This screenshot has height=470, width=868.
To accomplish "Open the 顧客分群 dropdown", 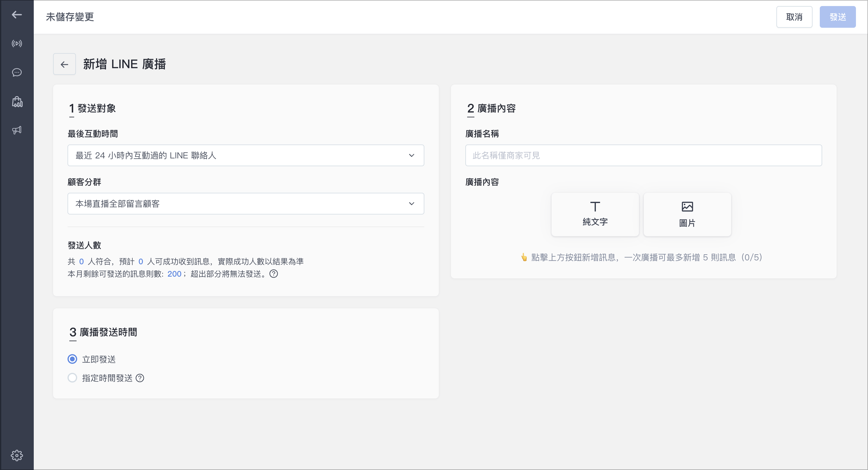I will [x=246, y=204].
